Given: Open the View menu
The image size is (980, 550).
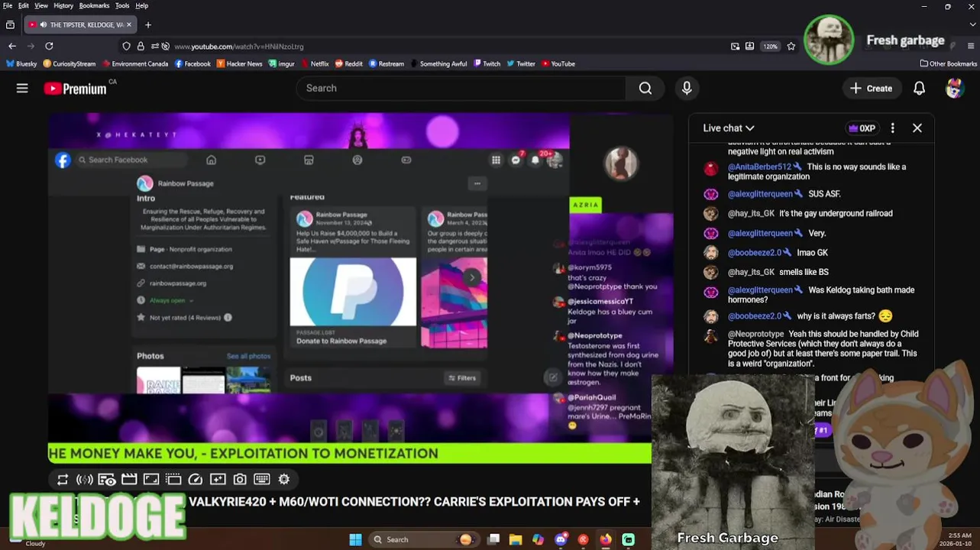Looking at the screenshot, I should tap(41, 5).
